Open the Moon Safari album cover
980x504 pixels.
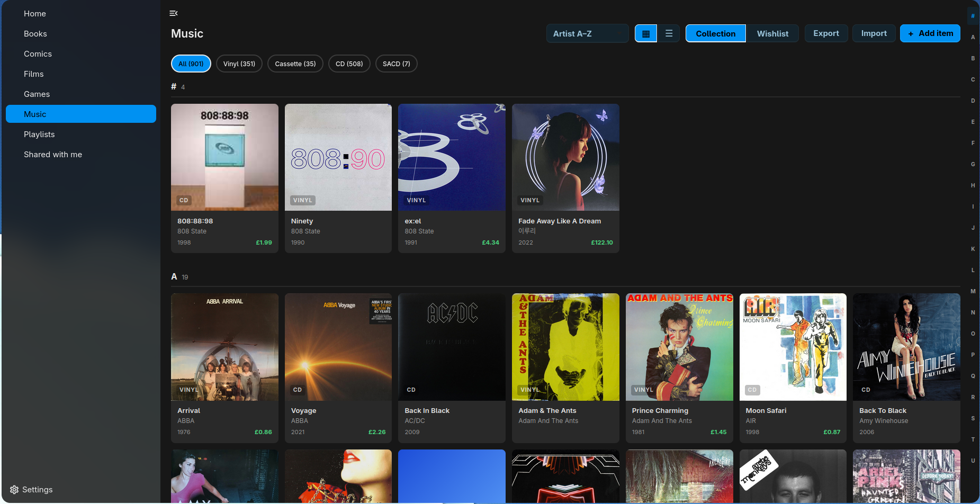[x=793, y=347]
